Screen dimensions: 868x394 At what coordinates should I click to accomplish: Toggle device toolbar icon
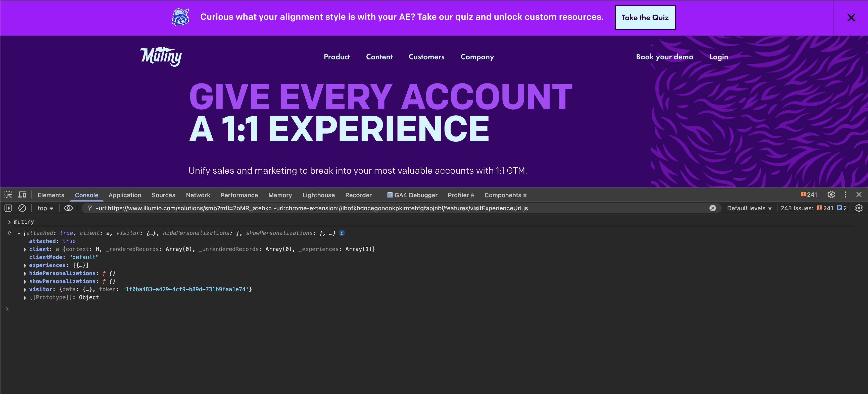pyautogui.click(x=22, y=195)
